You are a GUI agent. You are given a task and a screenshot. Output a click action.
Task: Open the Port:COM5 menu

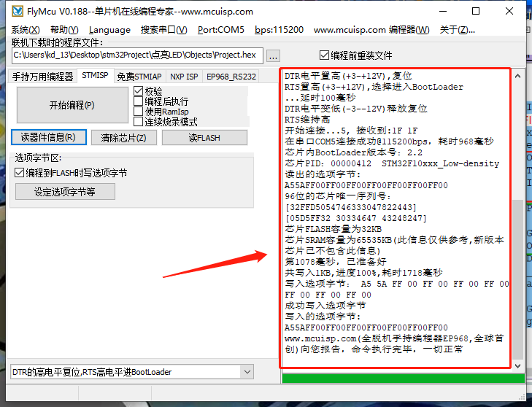[x=220, y=30]
